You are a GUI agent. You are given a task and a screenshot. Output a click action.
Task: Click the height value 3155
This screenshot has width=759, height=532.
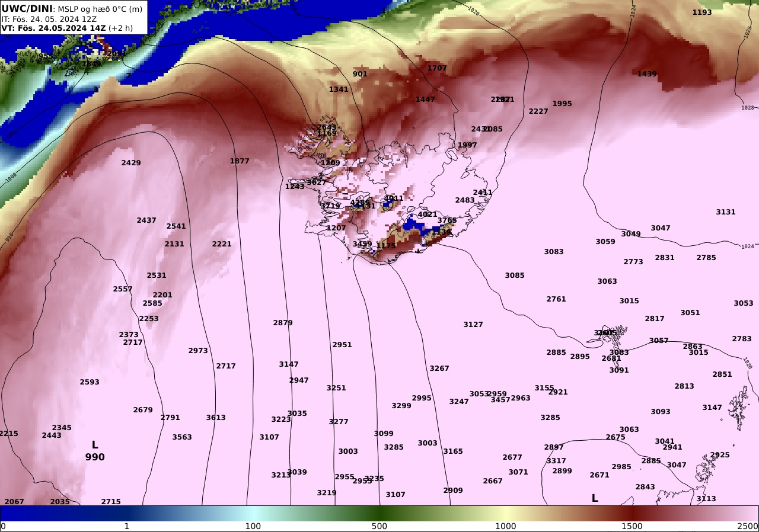pos(544,388)
